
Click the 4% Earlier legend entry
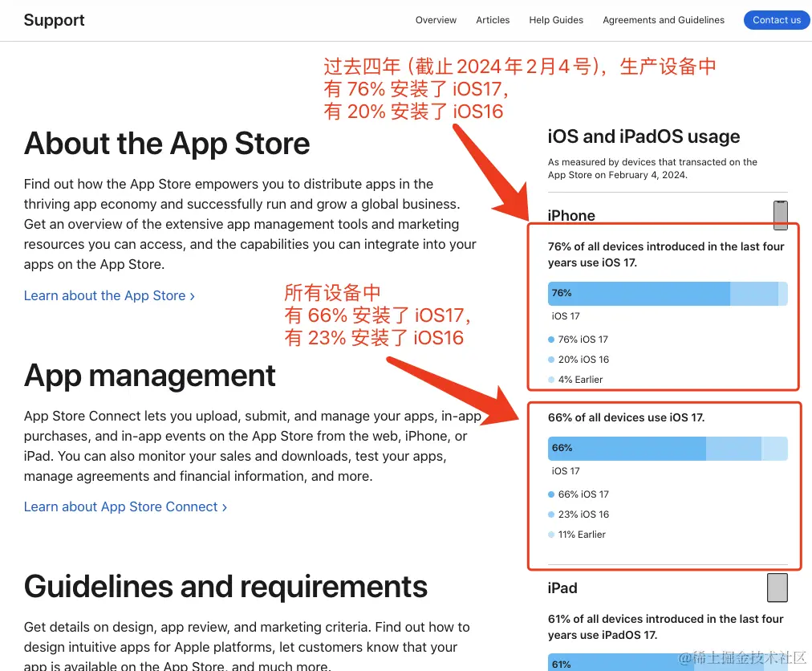click(x=575, y=380)
